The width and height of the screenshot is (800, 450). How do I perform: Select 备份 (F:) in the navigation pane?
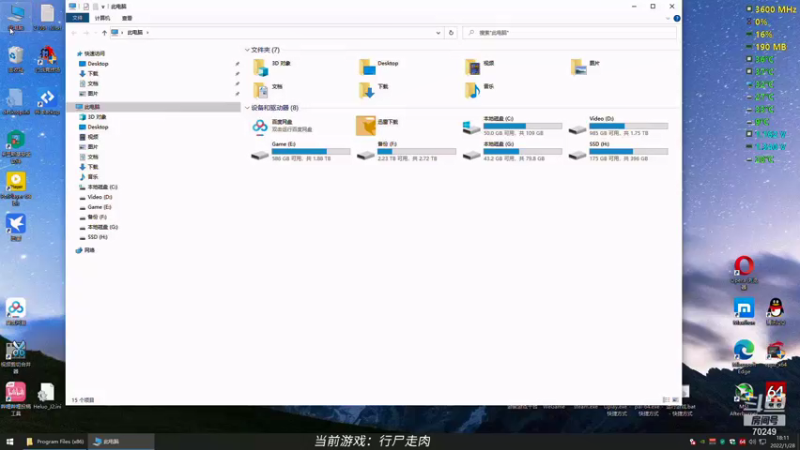tap(96, 217)
